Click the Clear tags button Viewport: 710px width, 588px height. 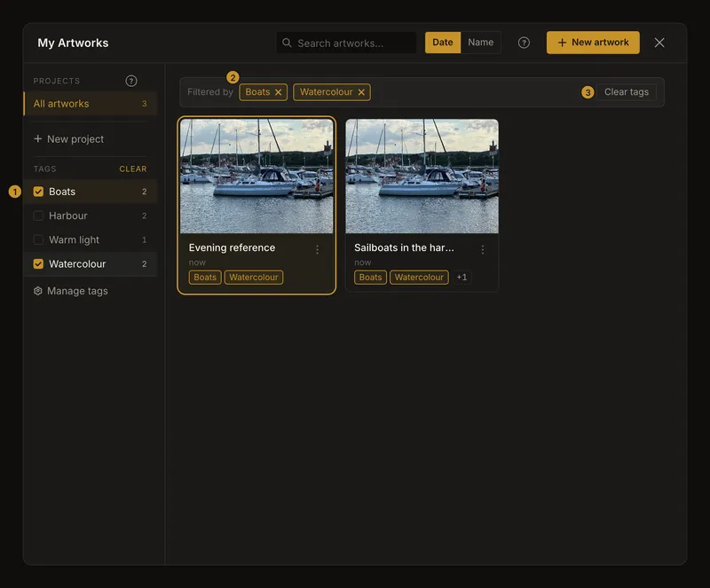tap(627, 92)
